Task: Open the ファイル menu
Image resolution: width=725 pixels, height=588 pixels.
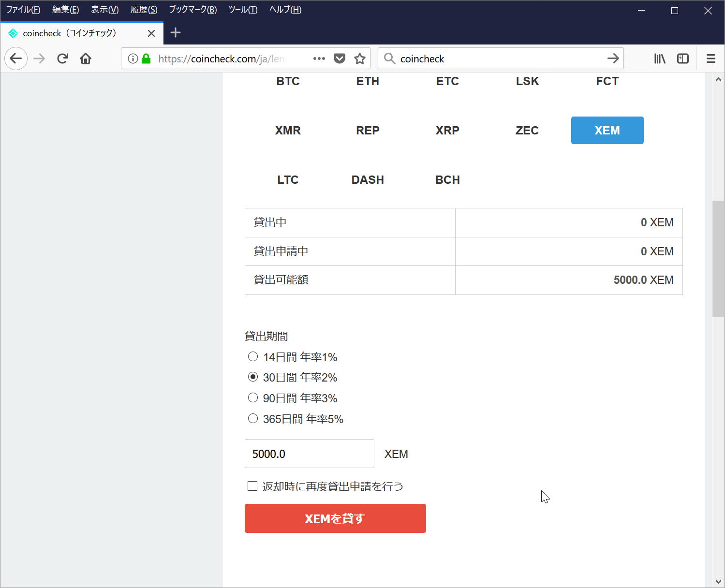Action: tap(23, 10)
